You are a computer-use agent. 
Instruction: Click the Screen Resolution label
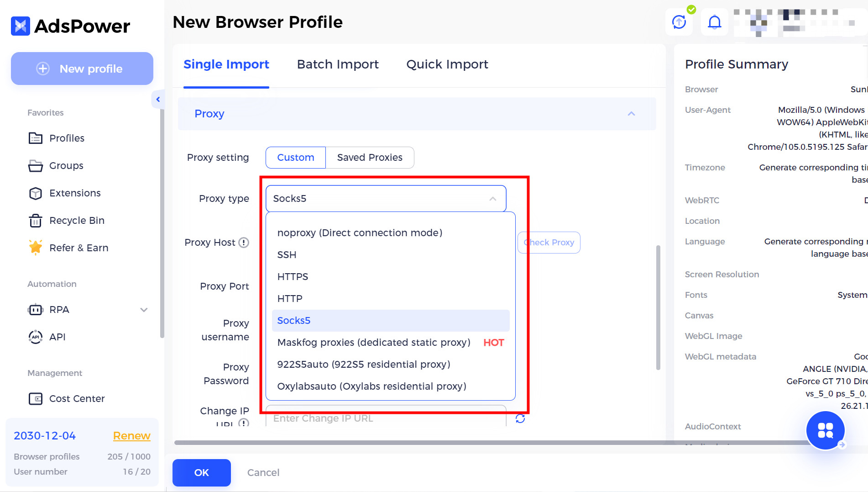pos(722,274)
